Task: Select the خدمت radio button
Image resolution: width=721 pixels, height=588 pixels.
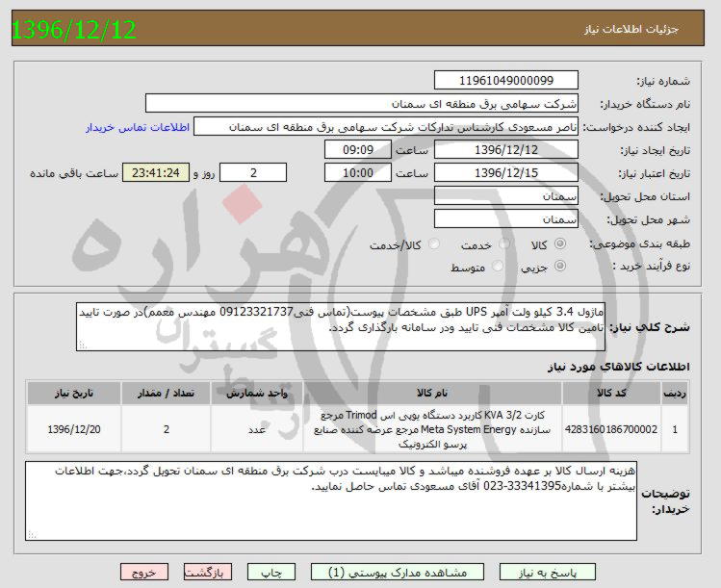Action: tap(504, 243)
